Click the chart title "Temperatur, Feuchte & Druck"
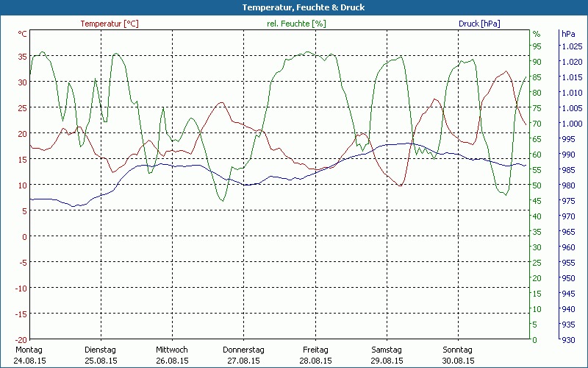 click(x=304, y=7)
